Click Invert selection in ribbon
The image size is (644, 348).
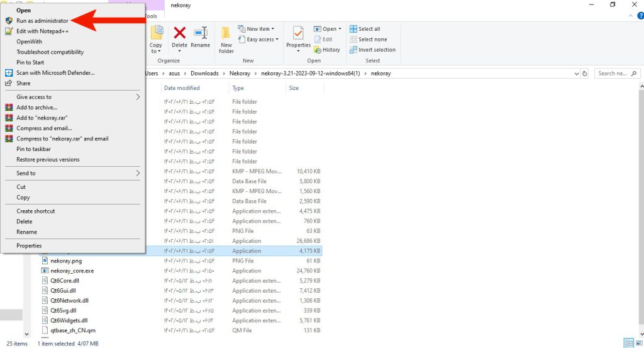[x=372, y=50]
